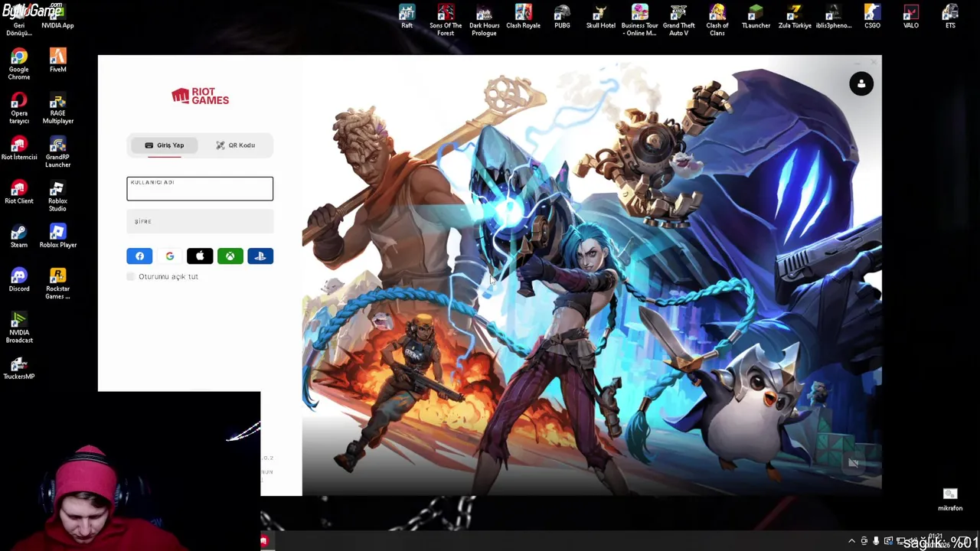The image size is (980, 551).
Task: Select the Discord desktop icon
Action: pos(19,279)
